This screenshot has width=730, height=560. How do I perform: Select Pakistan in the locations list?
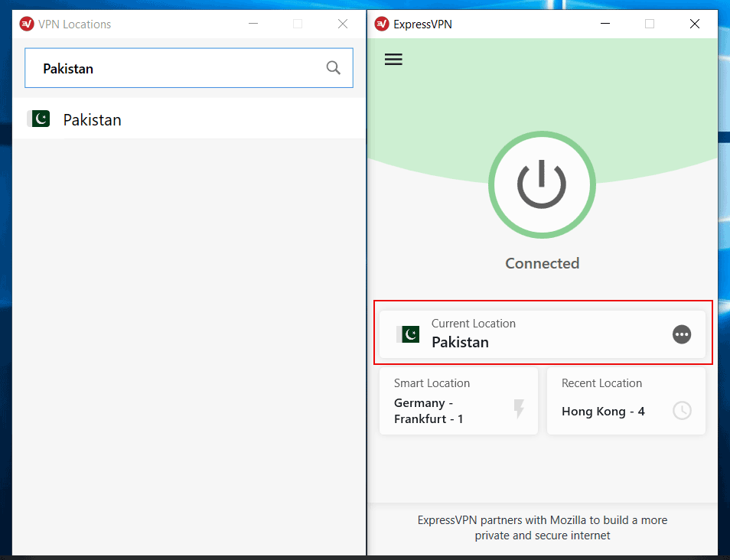pos(189,119)
